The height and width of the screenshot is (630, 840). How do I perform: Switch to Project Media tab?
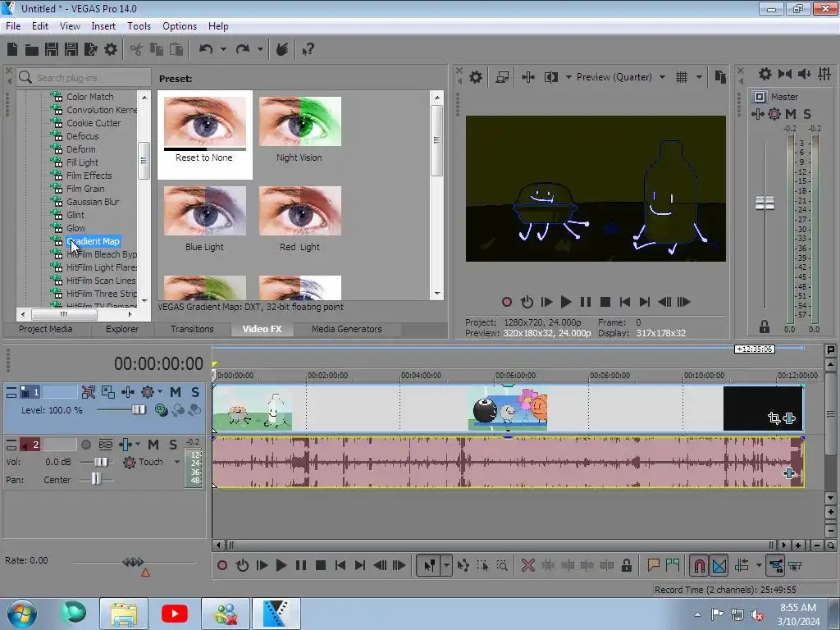click(46, 329)
